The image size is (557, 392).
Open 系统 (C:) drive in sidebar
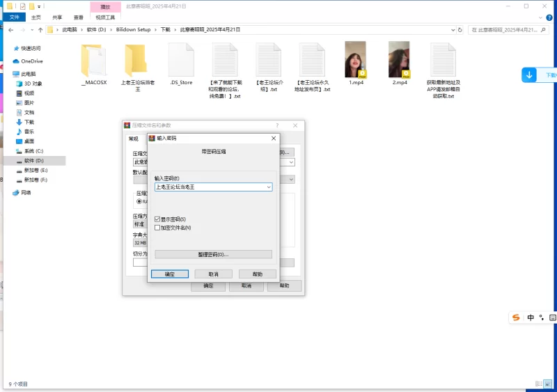click(x=30, y=151)
